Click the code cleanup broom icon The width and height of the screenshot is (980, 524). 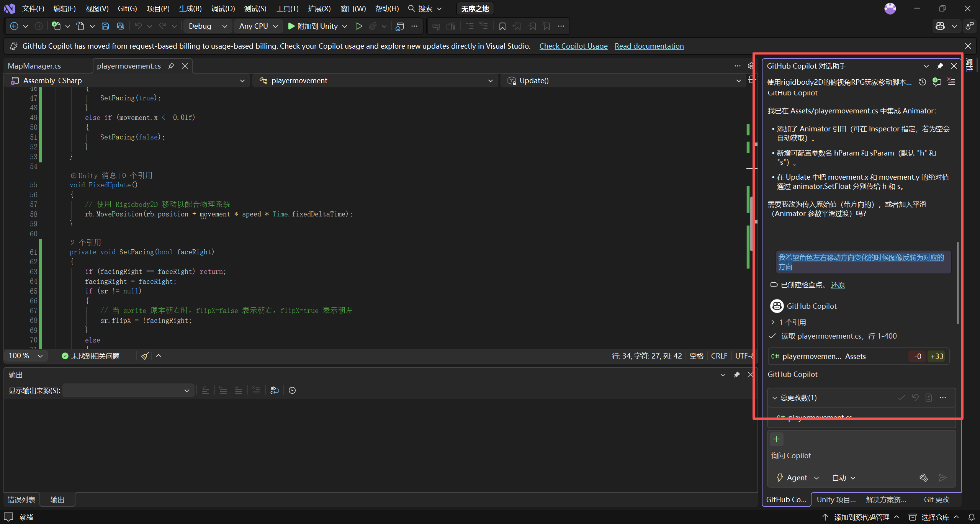point(145,356)
